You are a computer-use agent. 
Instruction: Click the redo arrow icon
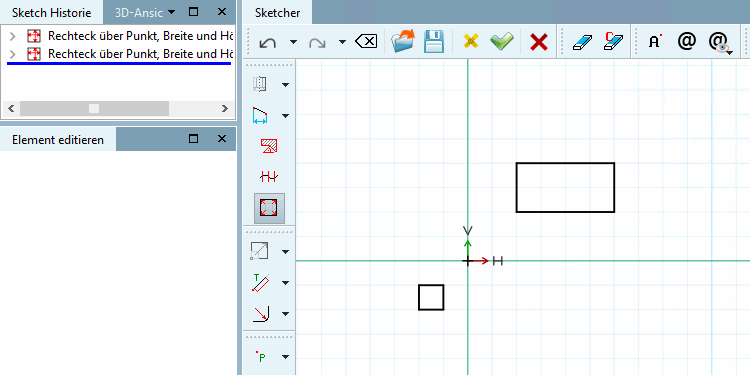coord(317,43)
